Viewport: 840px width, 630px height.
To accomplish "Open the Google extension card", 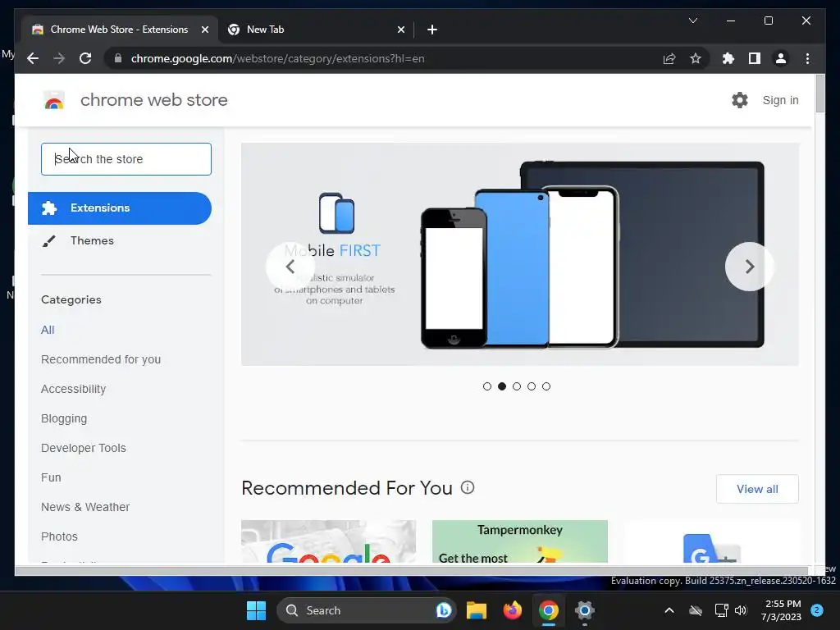I will point(328,541).
